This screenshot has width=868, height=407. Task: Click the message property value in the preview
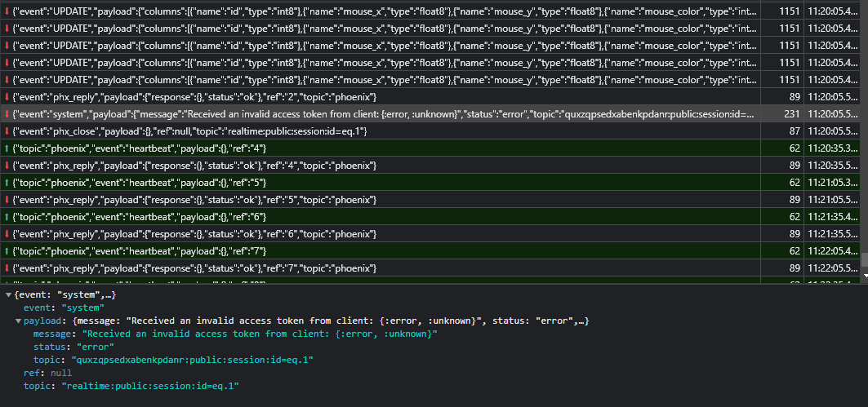[260, 334]
